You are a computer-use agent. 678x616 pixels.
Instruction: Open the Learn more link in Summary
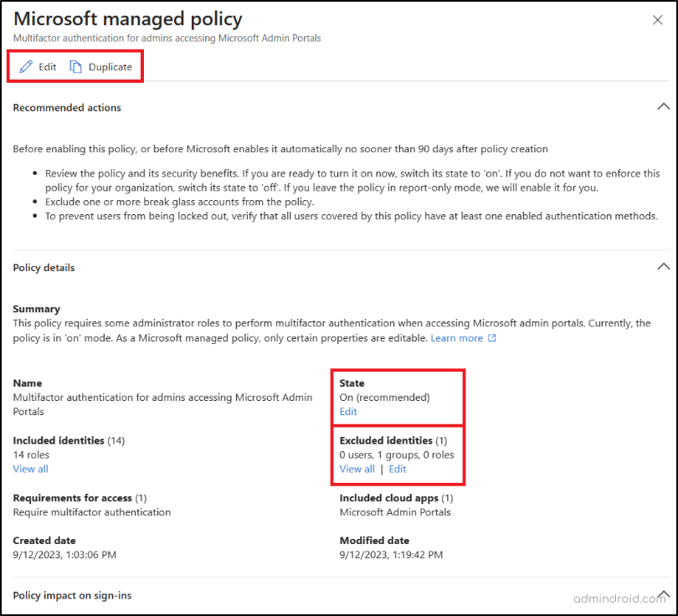457,338
